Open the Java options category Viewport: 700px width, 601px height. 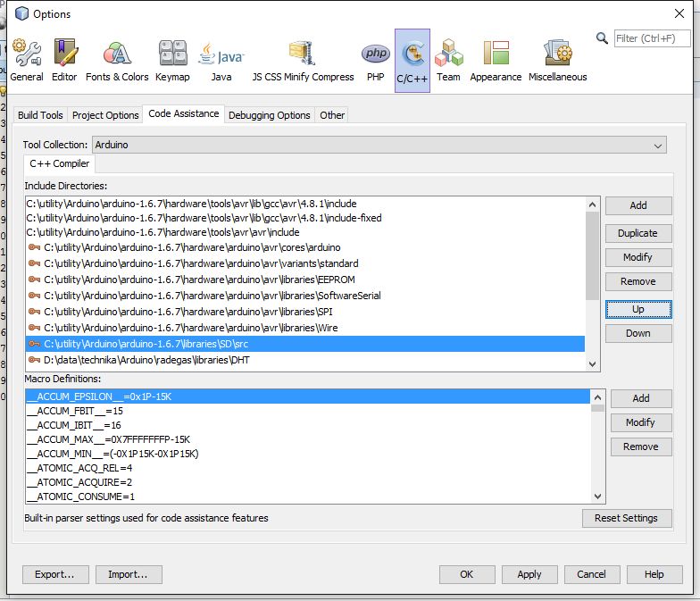pos(221,61)
